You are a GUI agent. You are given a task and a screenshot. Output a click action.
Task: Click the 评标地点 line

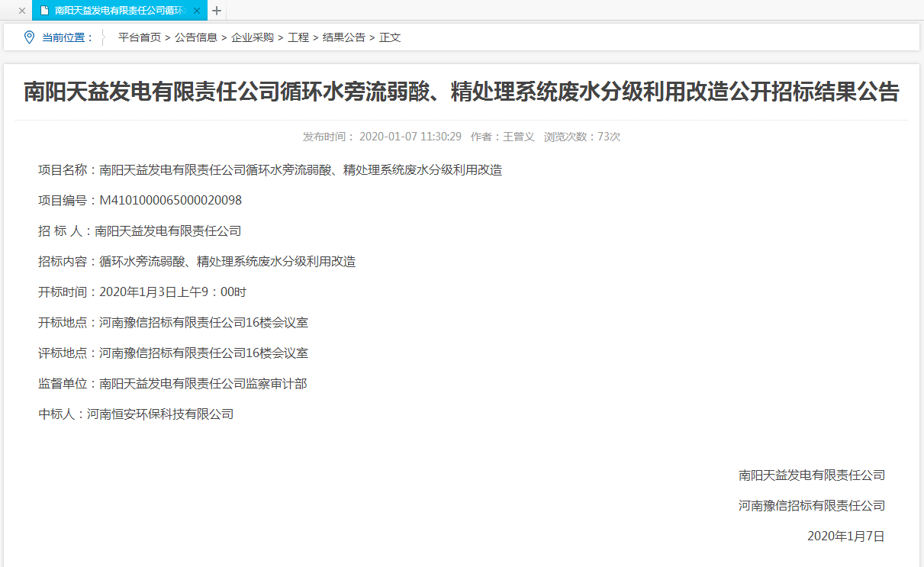click(173, 353)
